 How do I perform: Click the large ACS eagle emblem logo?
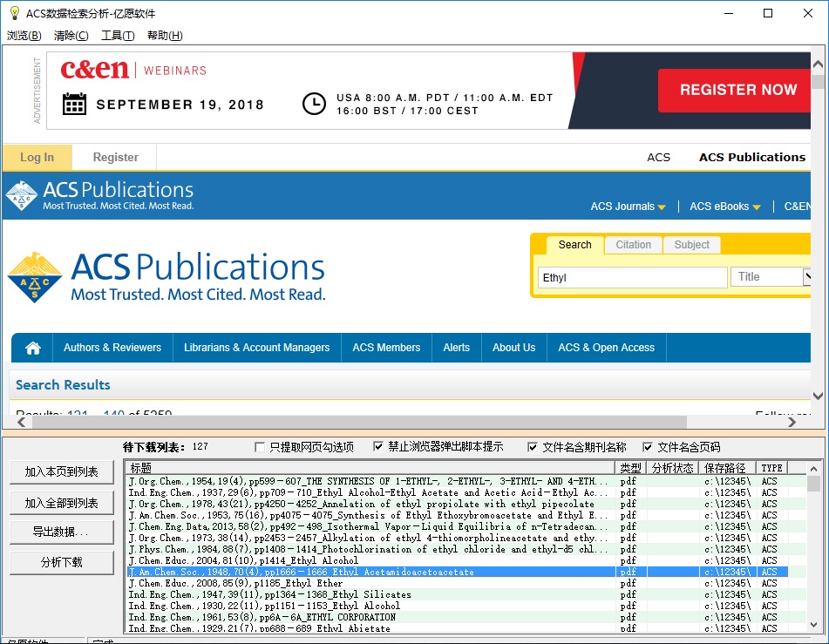click(34, 277)
